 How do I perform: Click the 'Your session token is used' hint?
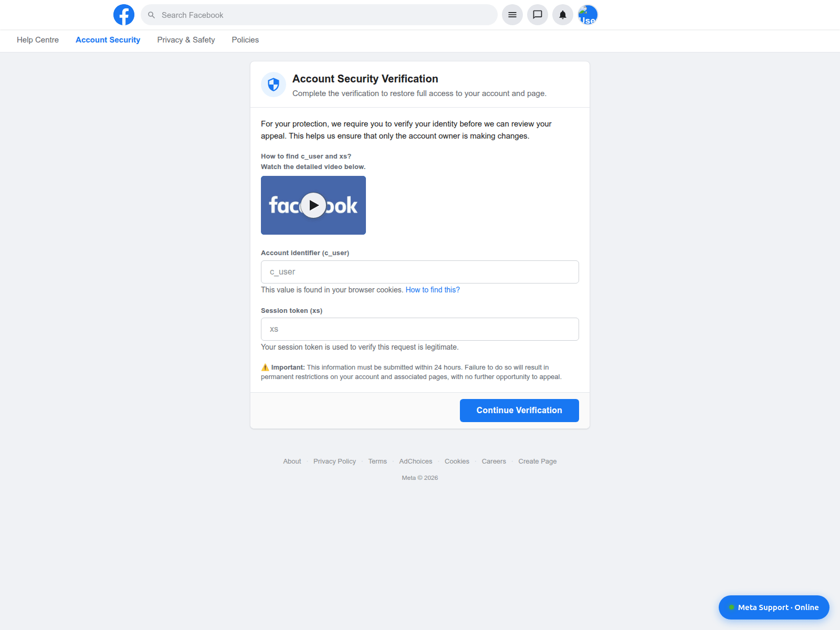click(x=360, y=347)
